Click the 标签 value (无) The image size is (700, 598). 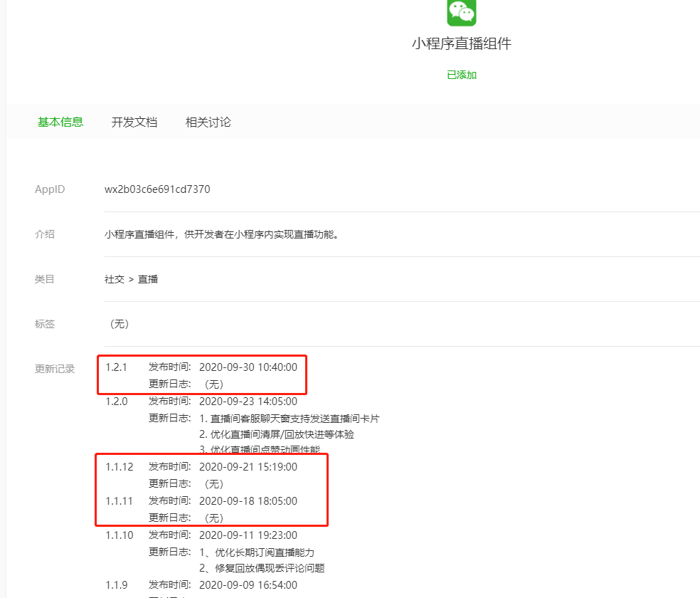120,324
